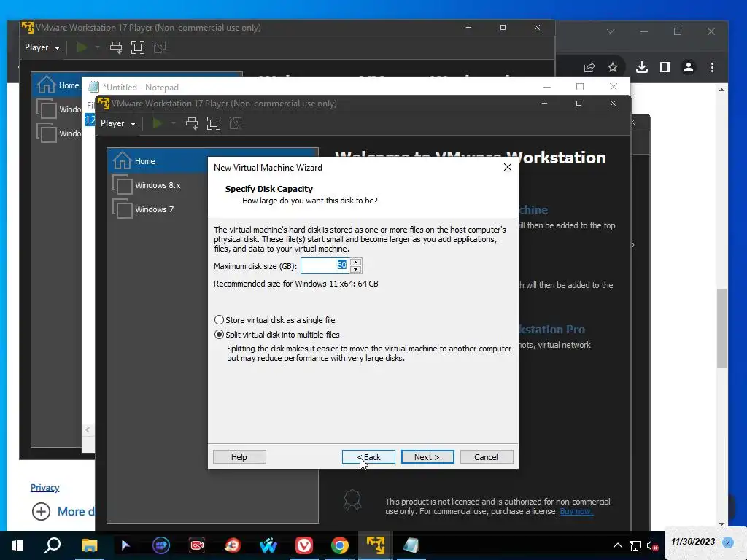The image size is (747, 560).
Task: Click Notepad horizontal scroll left arrow
Action: point(88,430)
